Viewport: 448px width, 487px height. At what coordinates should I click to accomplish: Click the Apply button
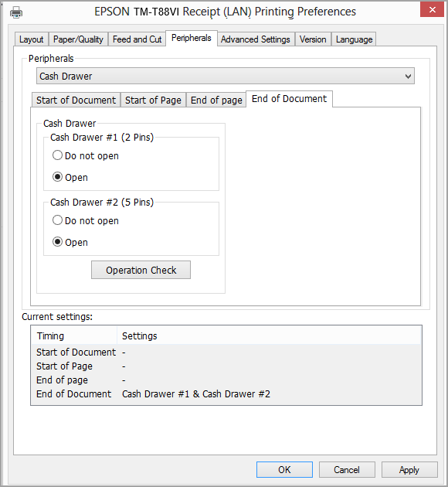click(409, 470)
